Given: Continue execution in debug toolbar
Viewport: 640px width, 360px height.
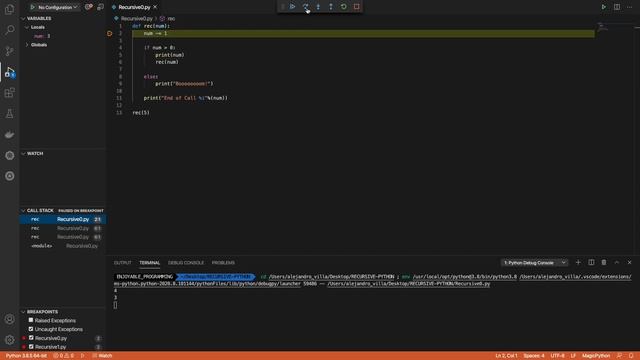Looking at the screenshot, I should coord(293,7).
